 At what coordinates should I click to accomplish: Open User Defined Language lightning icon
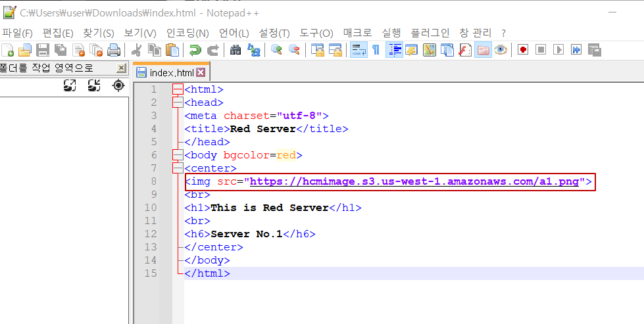411,50
